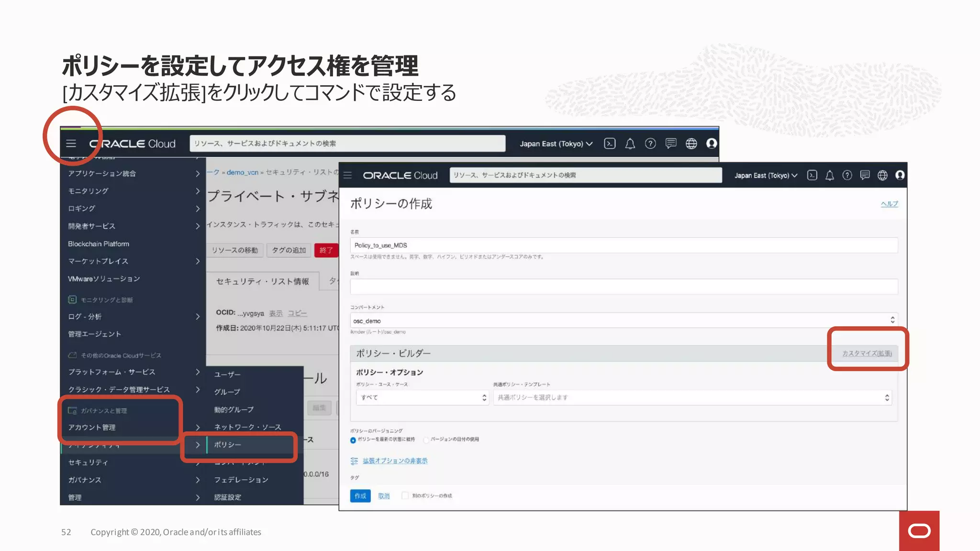Open コンパートメント osc_demo dropdown
Viewport: 980px width, 551px height.
tap(624, 320)
